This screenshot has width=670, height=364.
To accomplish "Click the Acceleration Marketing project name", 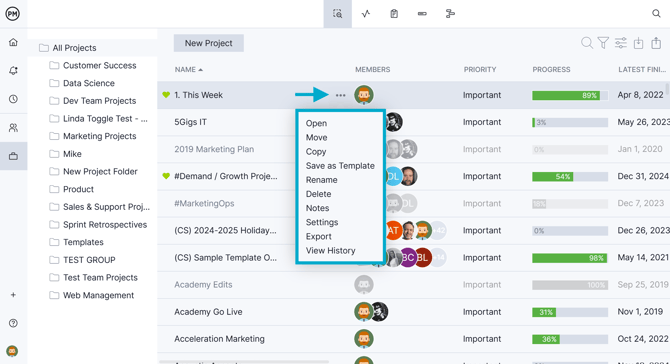I will pos(219,339).
